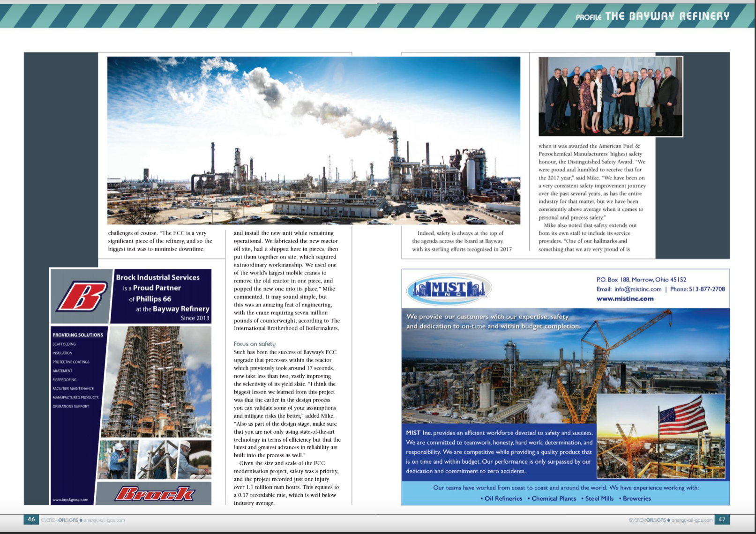The width and height of the screenshot is (756, 534).
Task: Select the yellow crane refinery photo
Action: coord(565,365)
